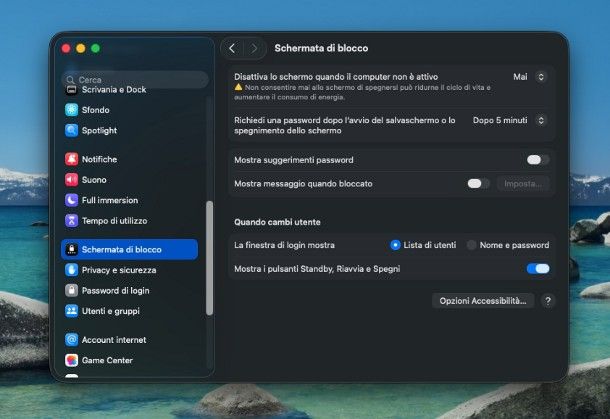Click in the Cerca search field
The width and height of the screenshot is (610, 419).
click(135, 80)
